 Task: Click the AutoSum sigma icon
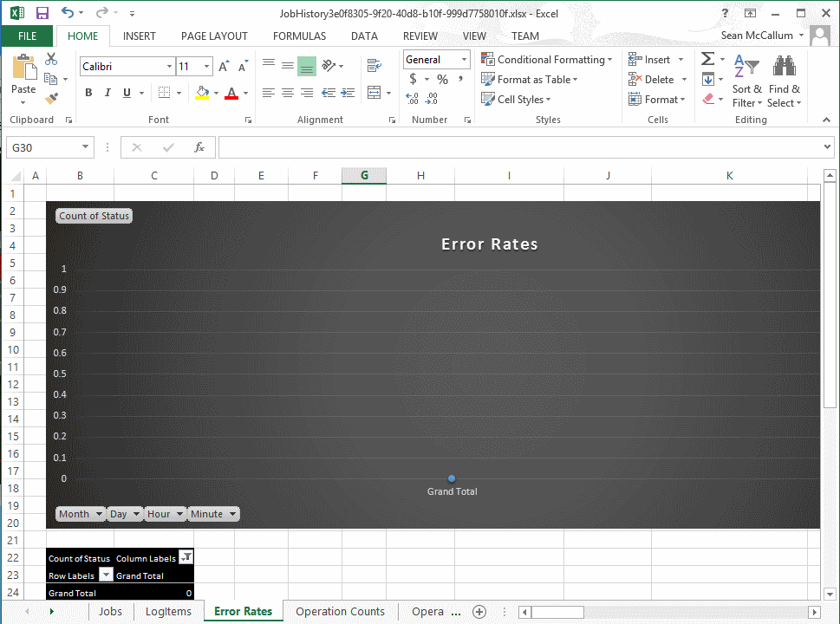point(707,59)
